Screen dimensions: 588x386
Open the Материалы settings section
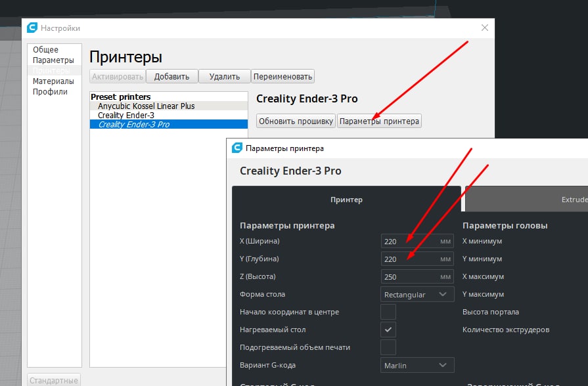click(x=53, y=81)
